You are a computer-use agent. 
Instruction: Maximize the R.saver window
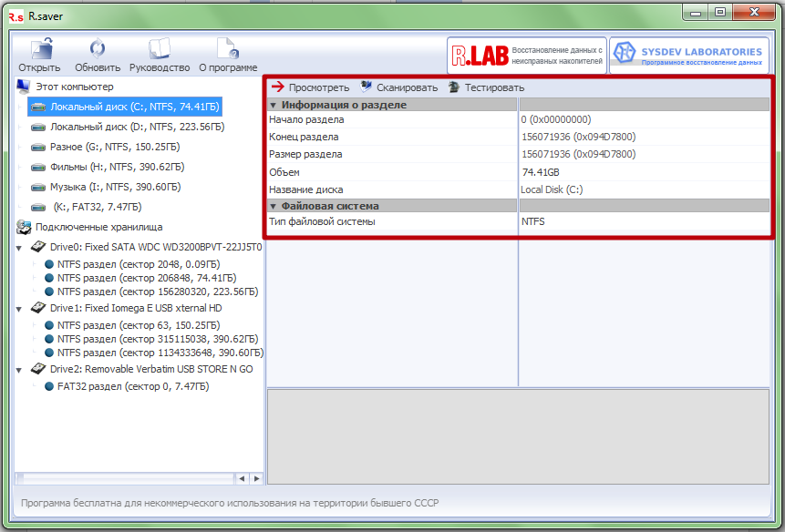tap(719, 13)
